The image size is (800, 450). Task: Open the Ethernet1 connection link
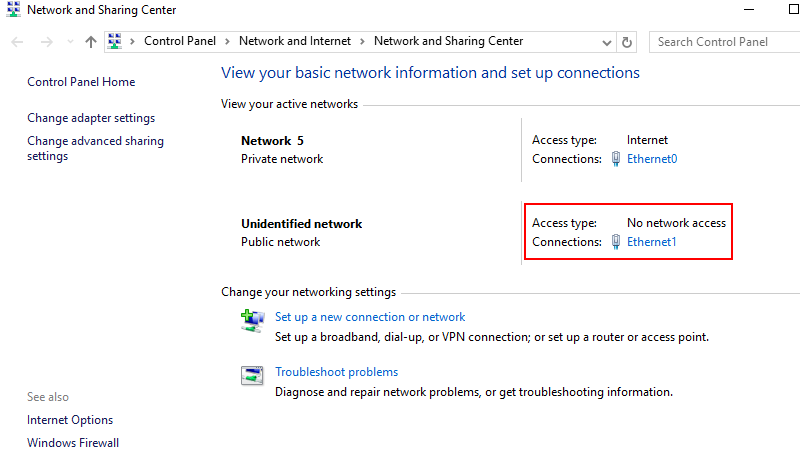coord(652,242)
